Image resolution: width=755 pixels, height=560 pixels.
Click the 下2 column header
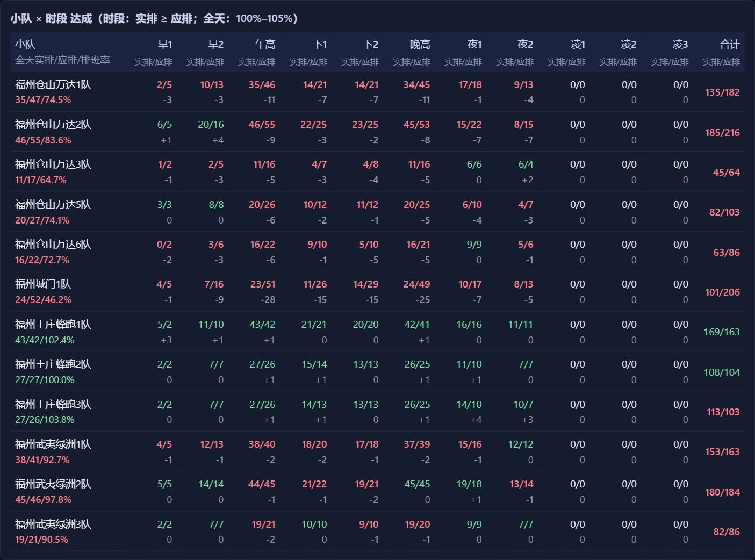coord(371,45)
